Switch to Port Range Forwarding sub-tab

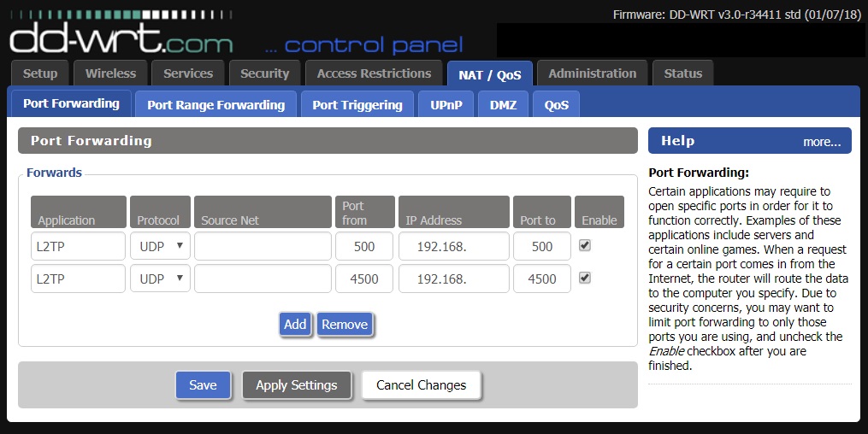[216, 104]
